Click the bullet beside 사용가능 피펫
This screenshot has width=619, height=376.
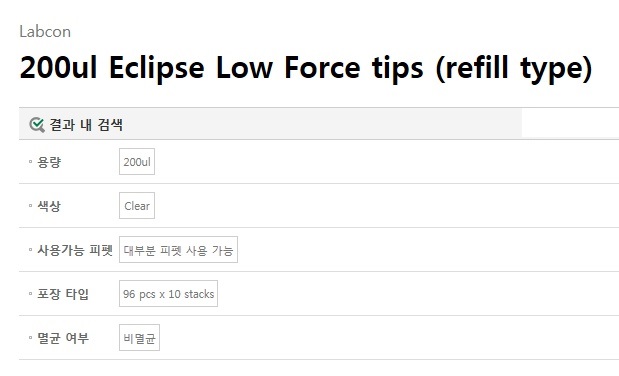30,250
